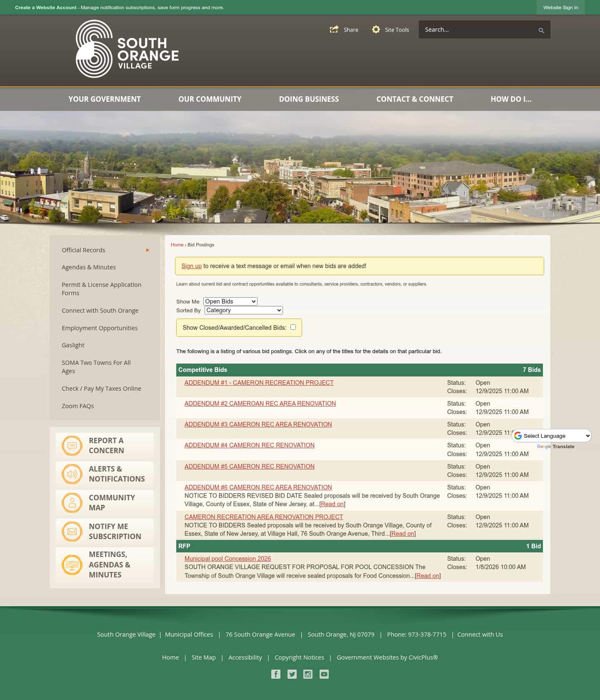Click Gaslight sidebar item
Viewport: 600px width, 700px height.
point(73,345)
